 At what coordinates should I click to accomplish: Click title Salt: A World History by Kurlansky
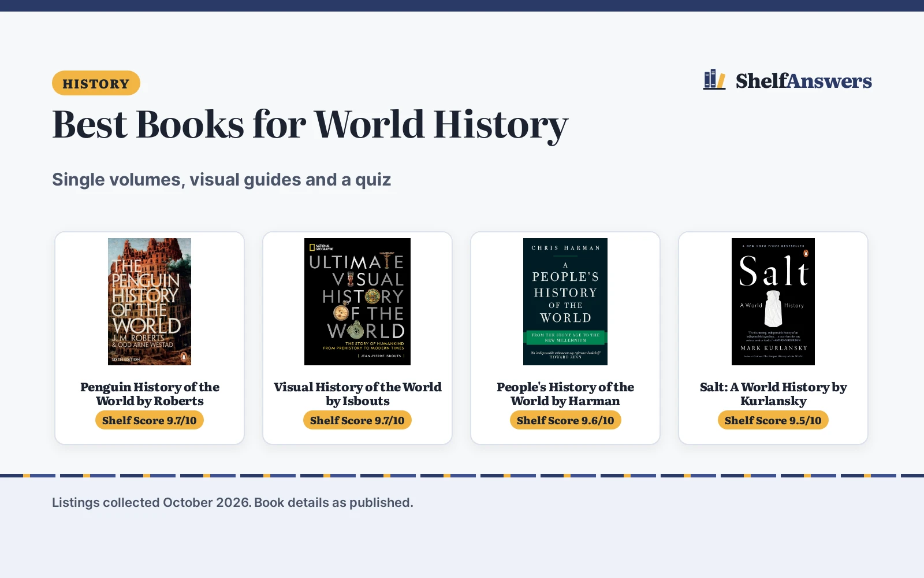coord(773,394)
